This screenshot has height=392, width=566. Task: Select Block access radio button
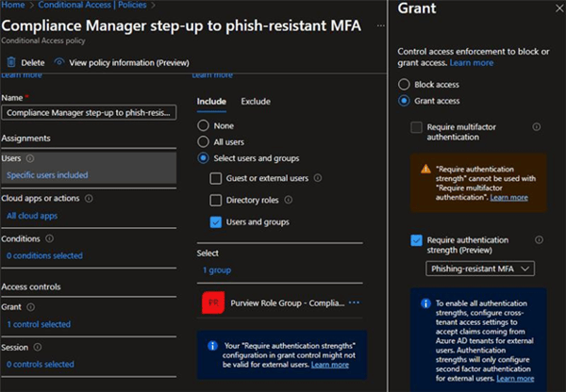pyautogui.click(x=404, y=85)
